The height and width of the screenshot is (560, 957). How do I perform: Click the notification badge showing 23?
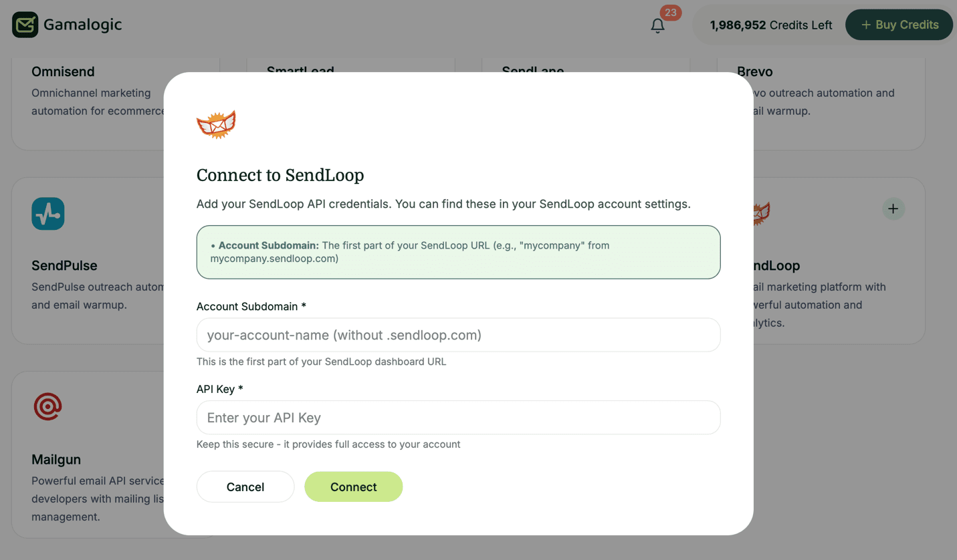coord(670,12)
